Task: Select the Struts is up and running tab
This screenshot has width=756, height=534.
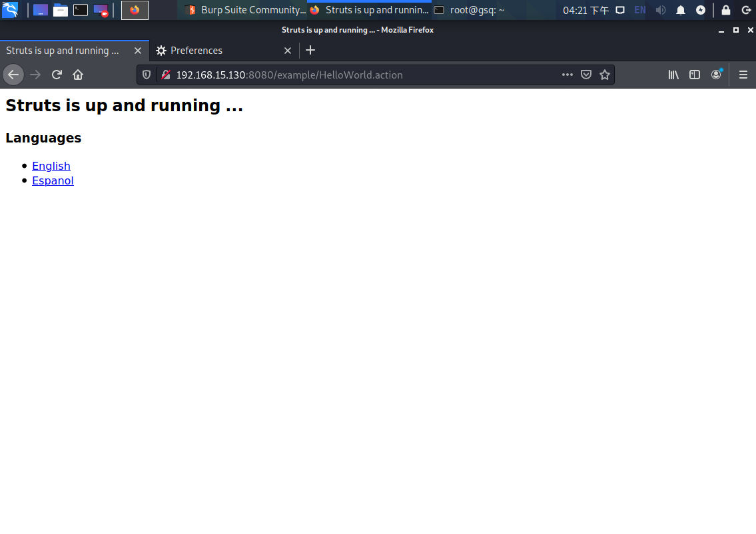Action: click(x=63, y=50)
